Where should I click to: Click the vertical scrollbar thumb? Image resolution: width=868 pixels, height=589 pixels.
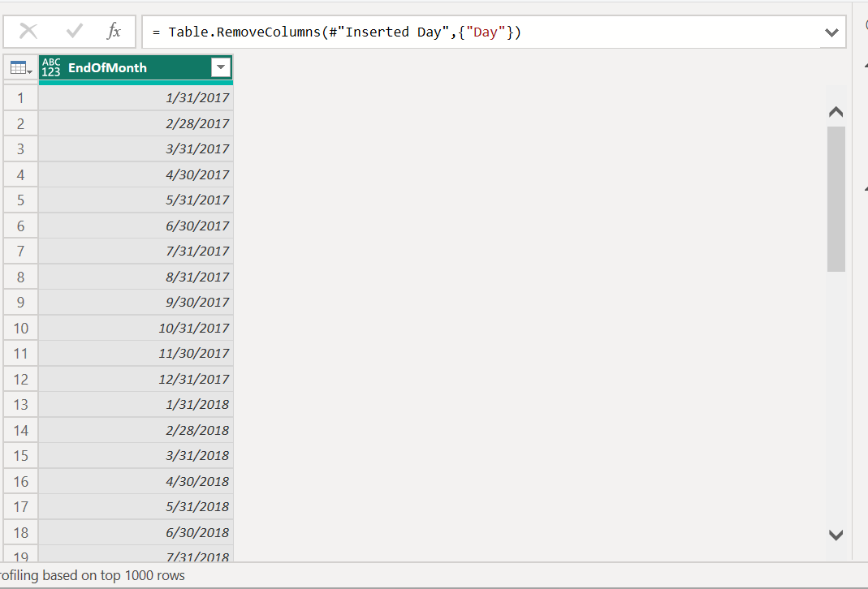[x=836, y=199]
